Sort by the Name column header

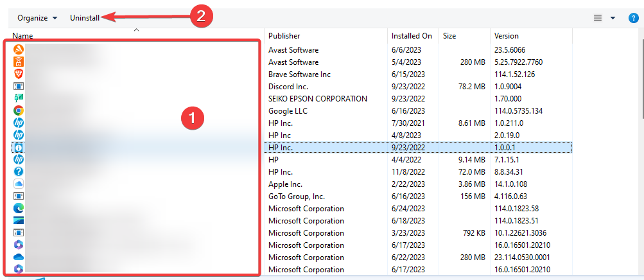pyautogui.click(x=22, y=36)
